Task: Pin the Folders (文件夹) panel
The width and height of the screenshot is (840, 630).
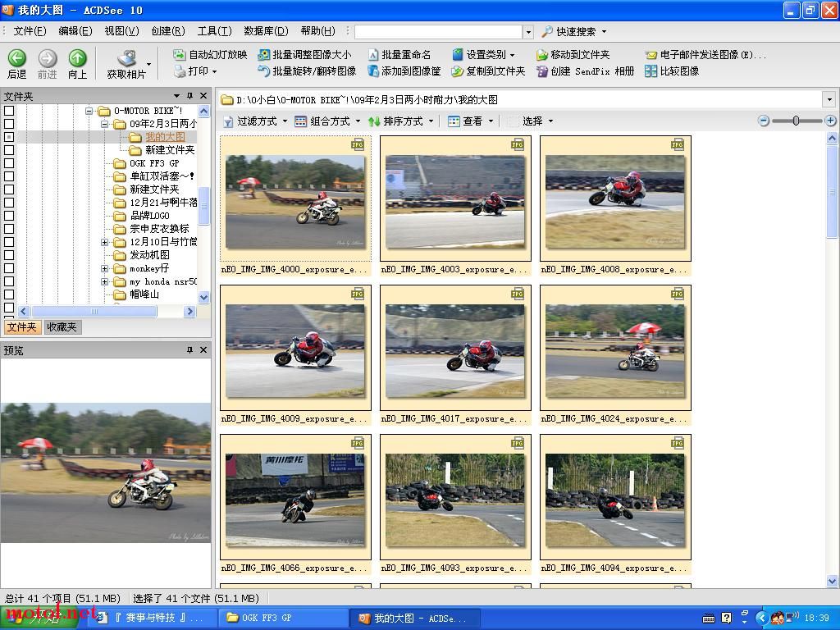Action: click(189, 96)
